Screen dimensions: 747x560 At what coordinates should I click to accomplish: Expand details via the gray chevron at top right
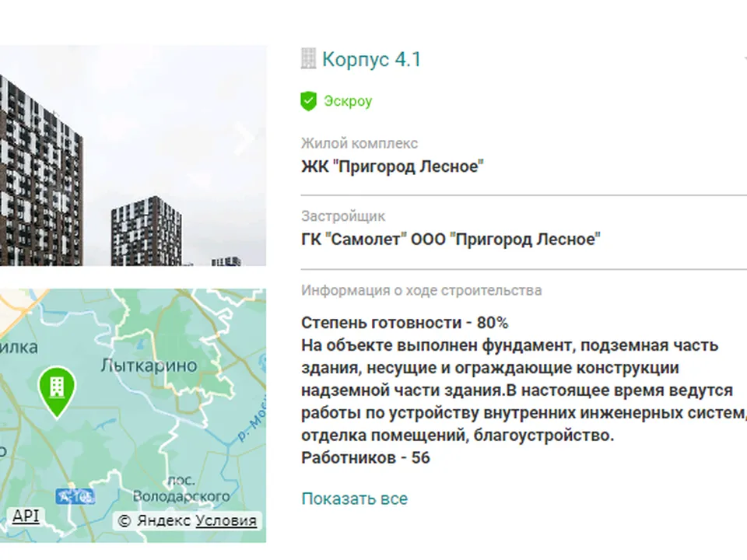pos(743,56)
